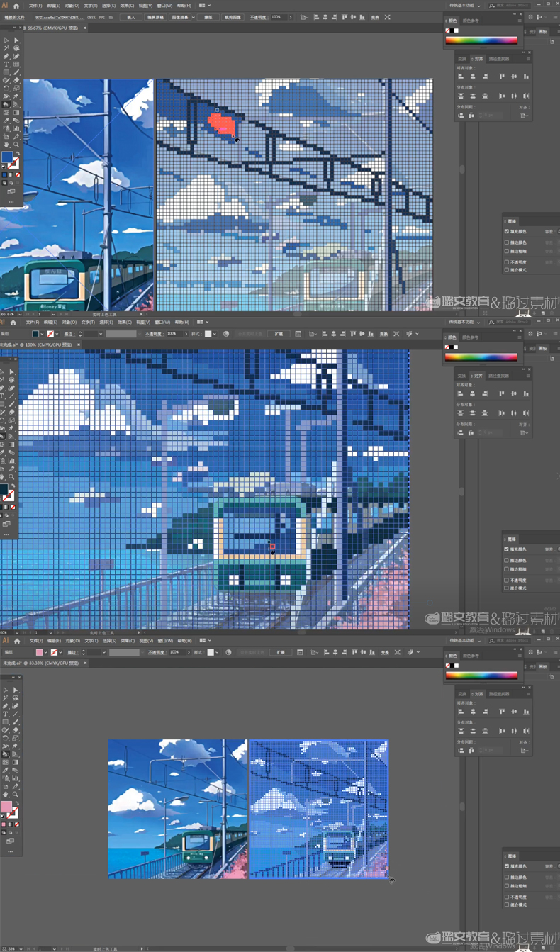This screenshot has width=560, height=952.
Task: Click vertical align bottom in the 66.67% window's 对齐 panel
Action: tap(526, 76)
